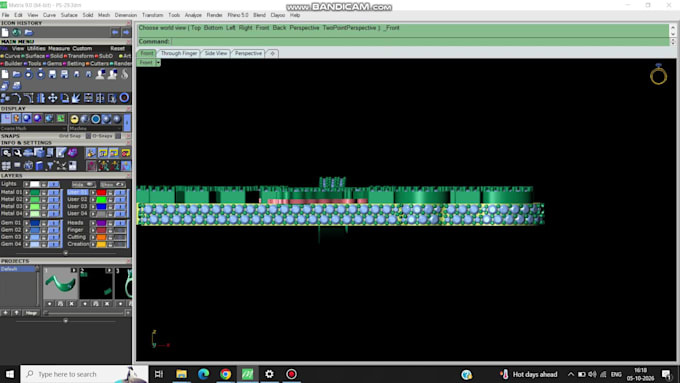Switch to the Through Finger viewport tab
680x383 pixels.
[x=178, y=53]
